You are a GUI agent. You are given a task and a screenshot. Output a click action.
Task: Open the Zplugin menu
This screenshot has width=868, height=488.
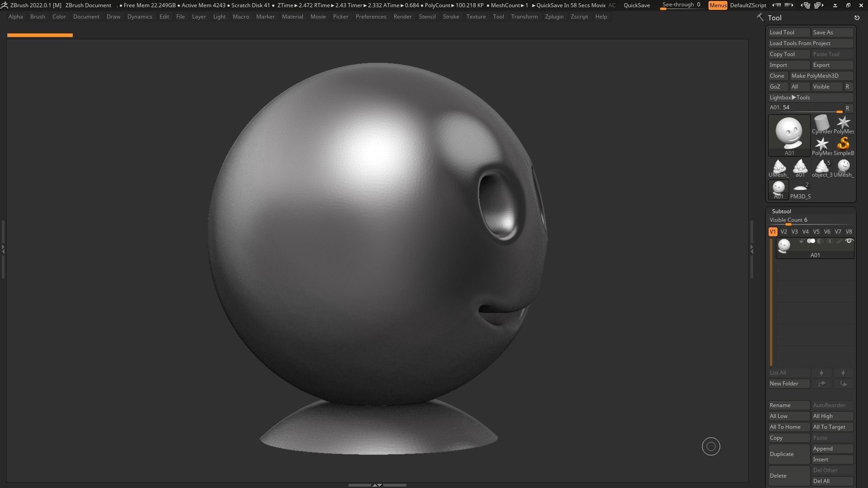[x=554, y=17]
